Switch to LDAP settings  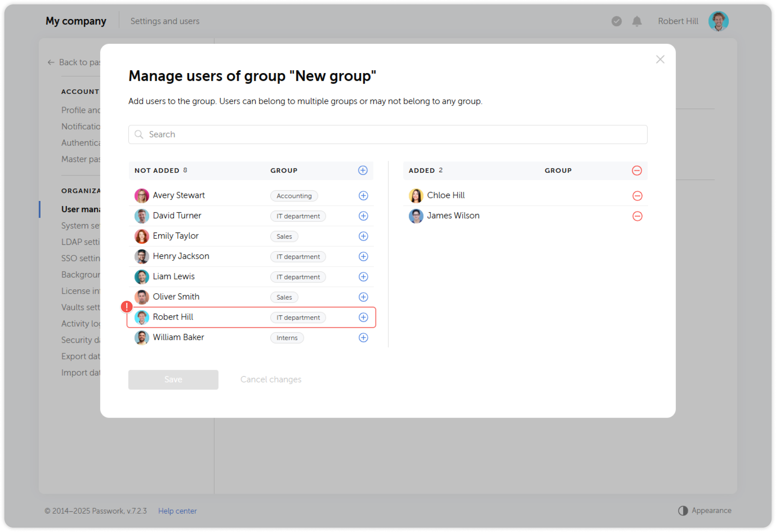81,242
